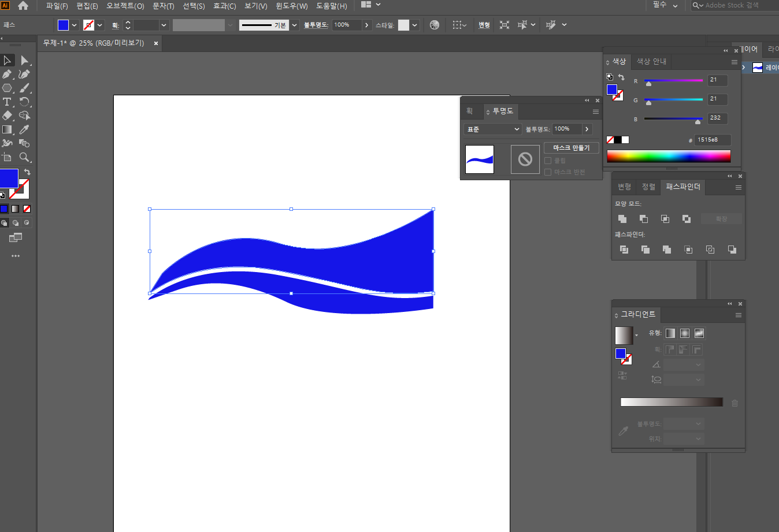Screen dimensions: 779x532
Task: Click Unite shape mode in Pathfinder
Action: (x=622, y=218)
